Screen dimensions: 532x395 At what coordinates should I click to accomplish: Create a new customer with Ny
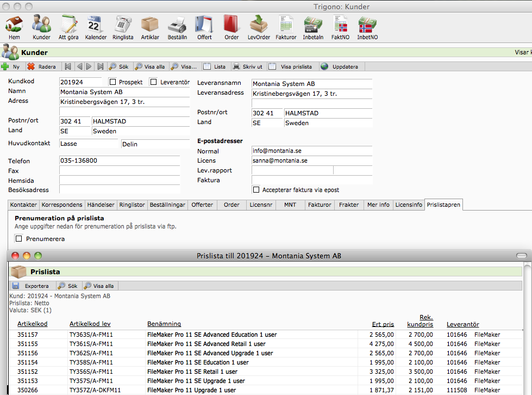click(11, 66)
